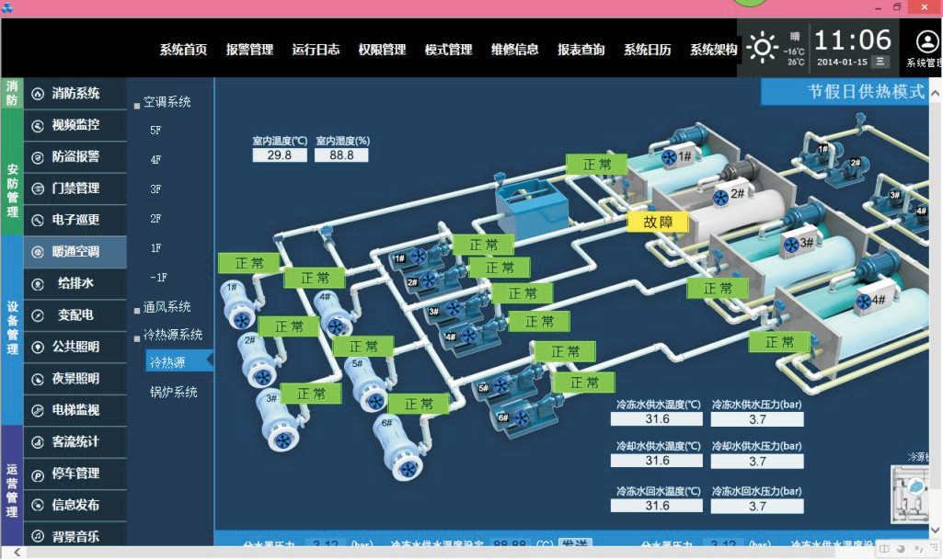The width and height of the screenshot is (943, 560).
Task: Open the 报警管理 menu
Action: click(249, 50)
